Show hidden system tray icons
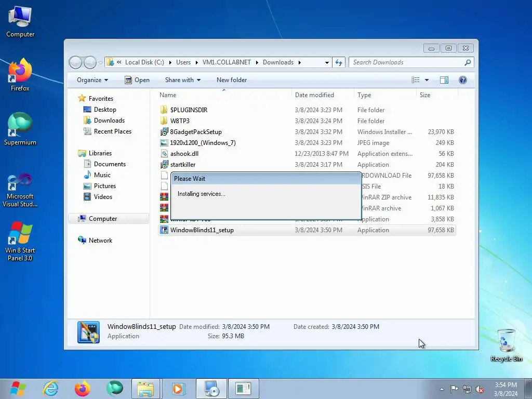Screen dimensions: 532x399 pos(442,389)
